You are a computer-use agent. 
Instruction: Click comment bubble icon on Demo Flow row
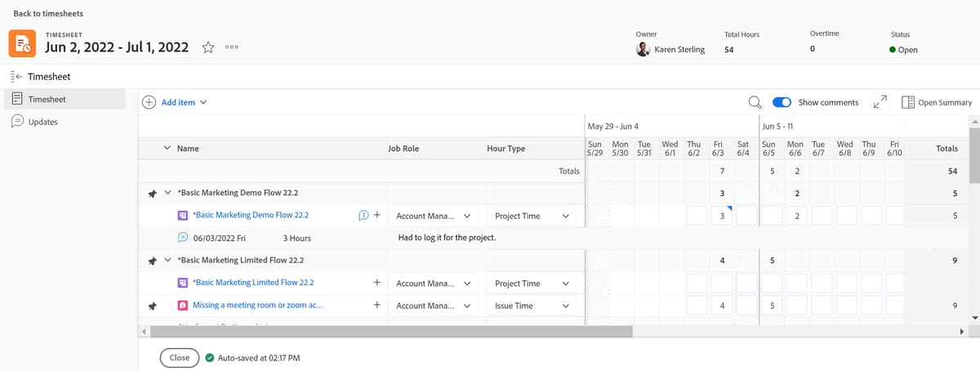(x=363, y=216)
